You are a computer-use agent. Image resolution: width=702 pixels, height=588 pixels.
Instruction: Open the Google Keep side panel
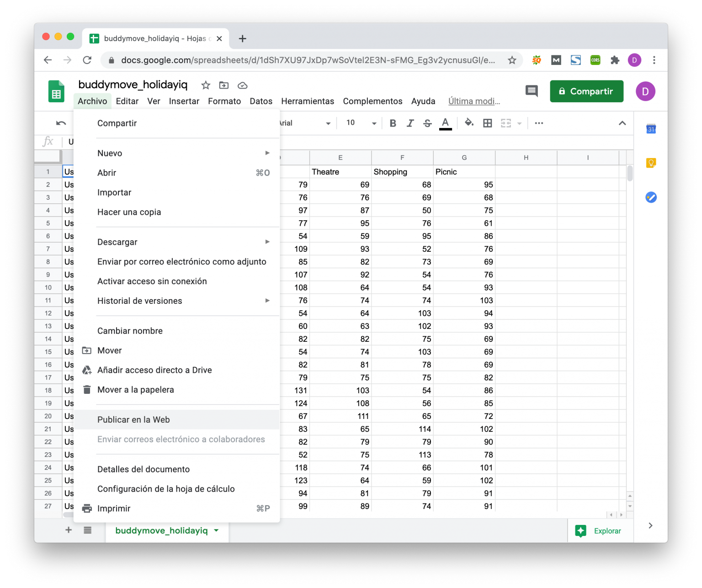(x=651, y=163)
